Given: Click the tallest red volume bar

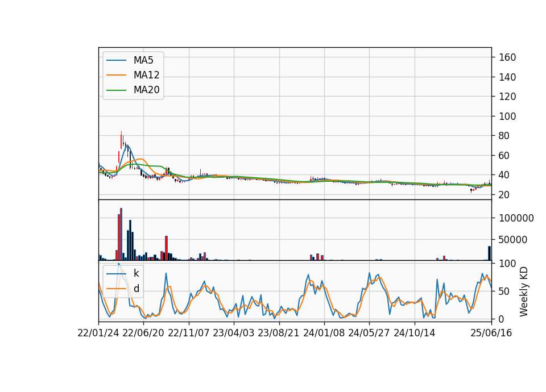Looking at the screenshot, I should 121,234.
